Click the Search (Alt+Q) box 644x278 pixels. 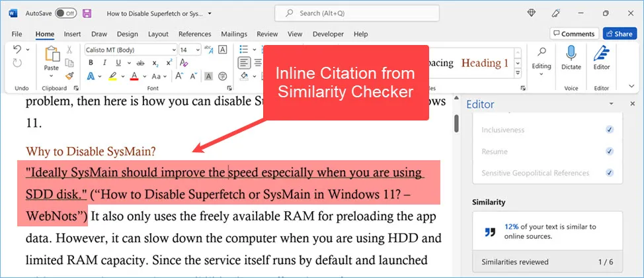(x=357, y=13)
